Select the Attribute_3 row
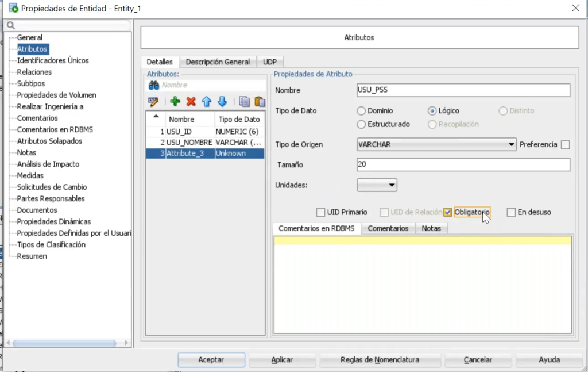This screenshot has height=372, width=588. [205, 154]
